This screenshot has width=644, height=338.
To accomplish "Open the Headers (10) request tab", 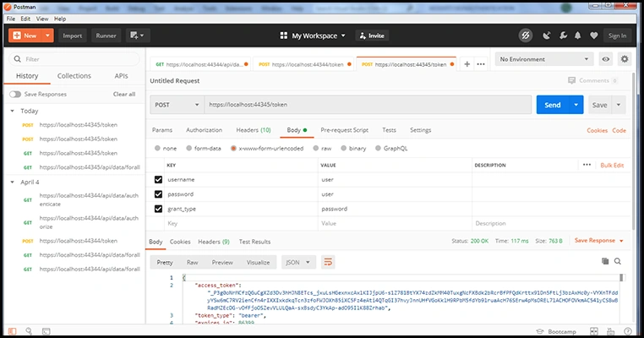I will click(254, 130).
